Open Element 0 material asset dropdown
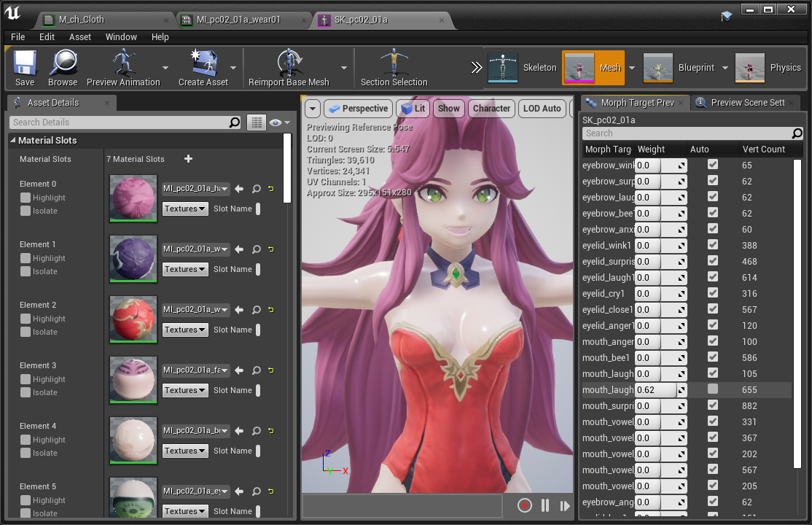This screenshot has width=812, height=525. (196, 189)
